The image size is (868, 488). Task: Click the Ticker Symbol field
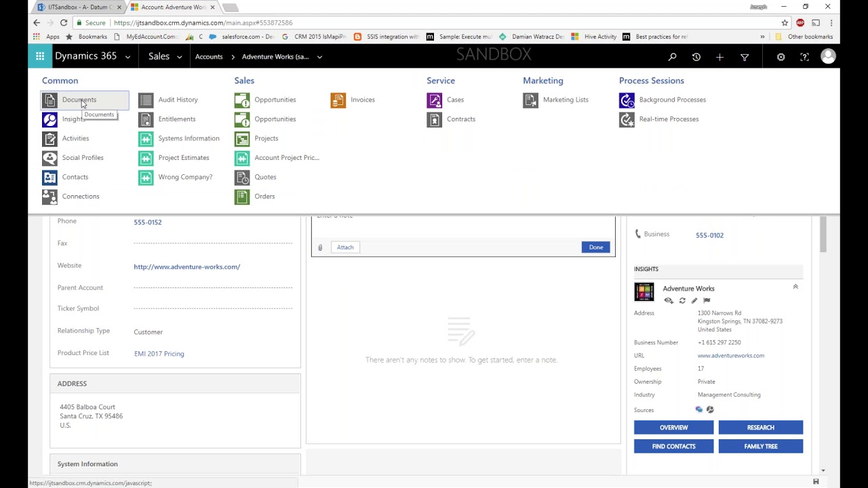point(213,308)
